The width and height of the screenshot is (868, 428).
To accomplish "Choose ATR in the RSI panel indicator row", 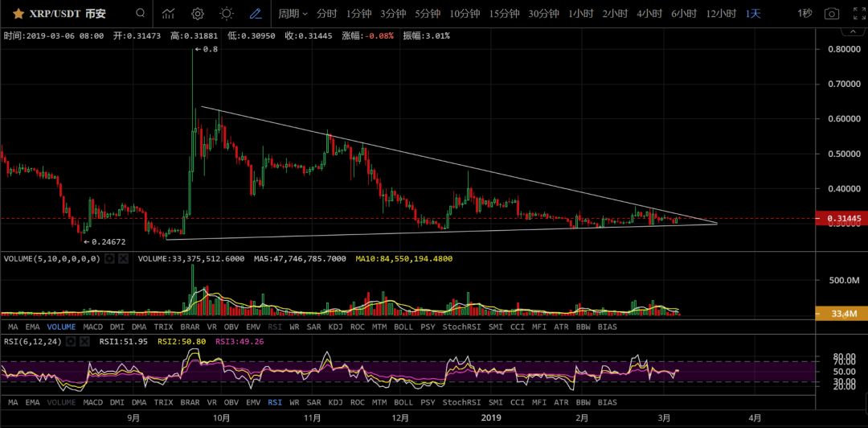I will pyautogui.click(x=561, y=402).
